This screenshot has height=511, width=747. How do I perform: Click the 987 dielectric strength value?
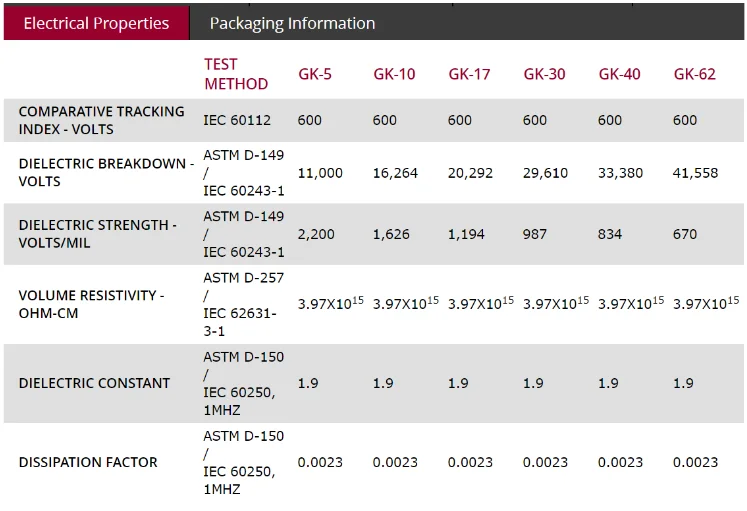[535, 234]
